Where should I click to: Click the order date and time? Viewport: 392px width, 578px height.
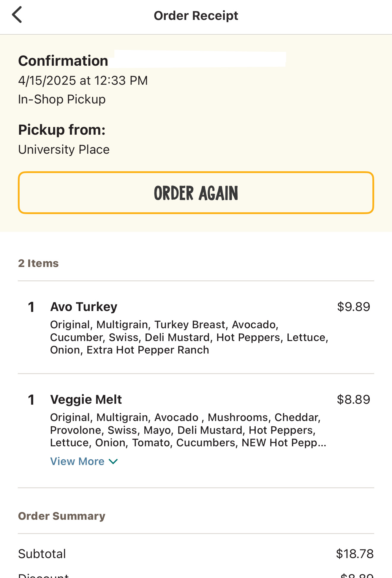83,81
